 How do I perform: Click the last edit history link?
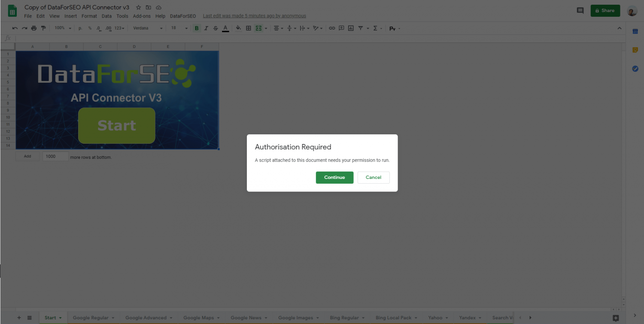[x=254, y=15]
